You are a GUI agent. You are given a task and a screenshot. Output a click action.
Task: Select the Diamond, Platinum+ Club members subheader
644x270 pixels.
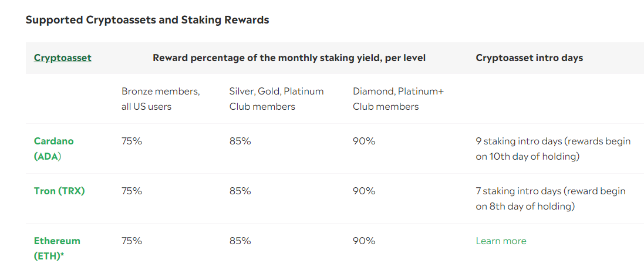pyautogui.click(x=398, y=99)
